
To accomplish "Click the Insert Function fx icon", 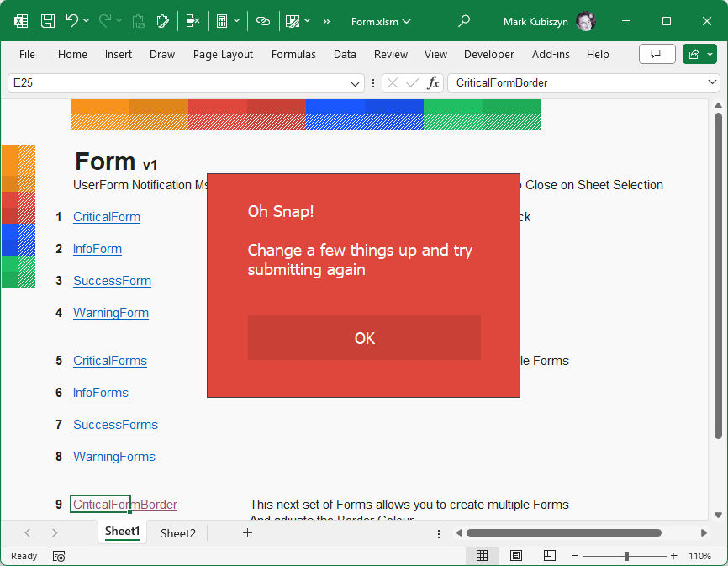I will click(x=433, y=83).
